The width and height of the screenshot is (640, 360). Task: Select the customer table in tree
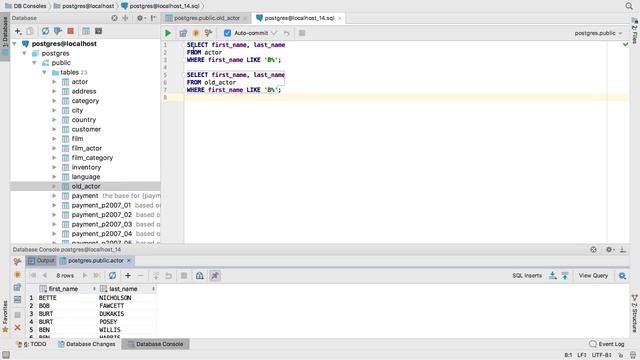(x=86, y=129)
